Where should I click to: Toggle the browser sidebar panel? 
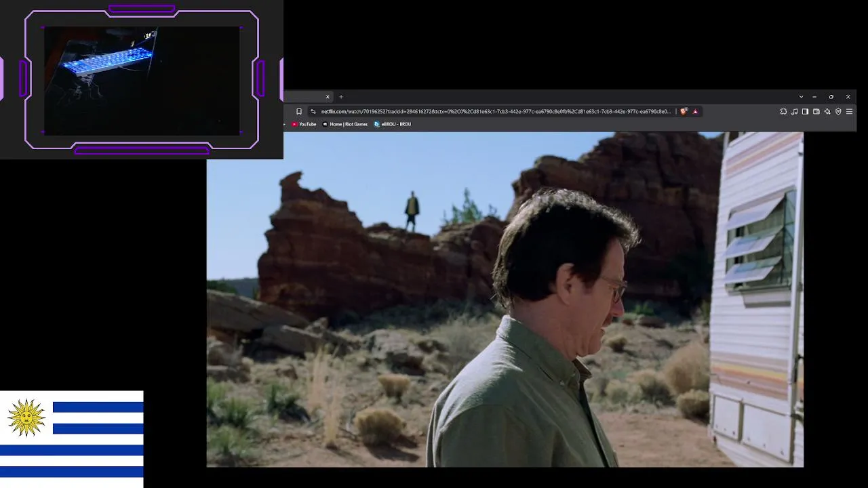805,111
